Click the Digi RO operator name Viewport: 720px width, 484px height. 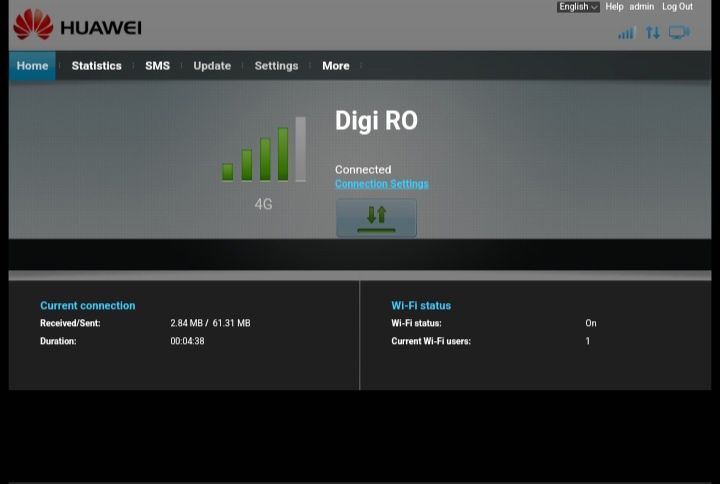coord(377,121)
